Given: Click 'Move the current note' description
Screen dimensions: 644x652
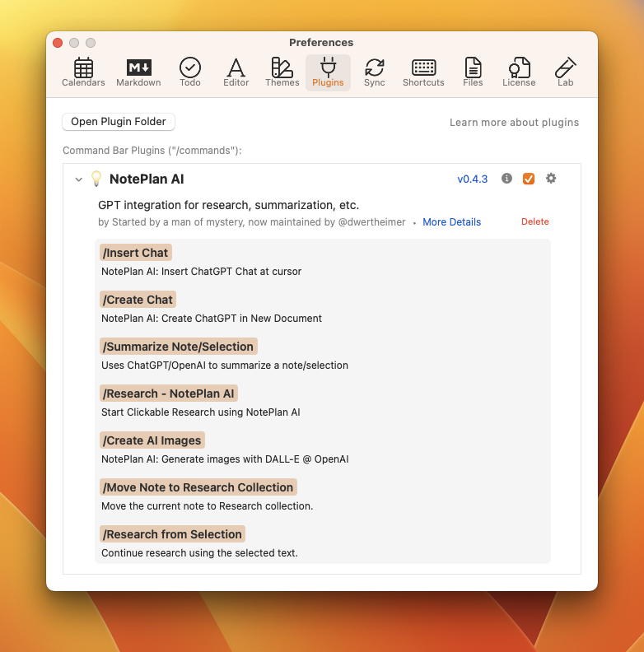Looking at the screenshot, I should [208, 506].
